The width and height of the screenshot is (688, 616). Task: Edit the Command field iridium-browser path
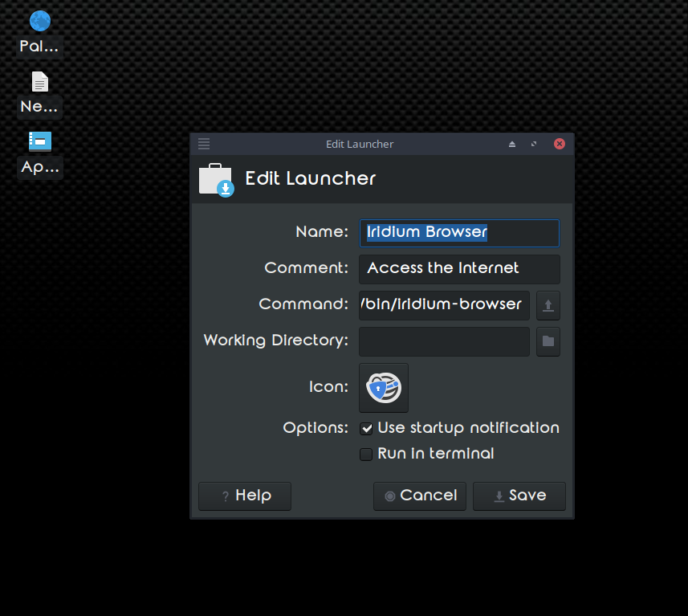coord(444,305)
